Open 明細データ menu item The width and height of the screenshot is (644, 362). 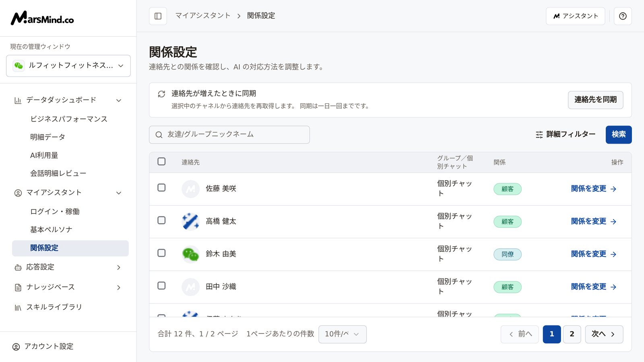47,137
